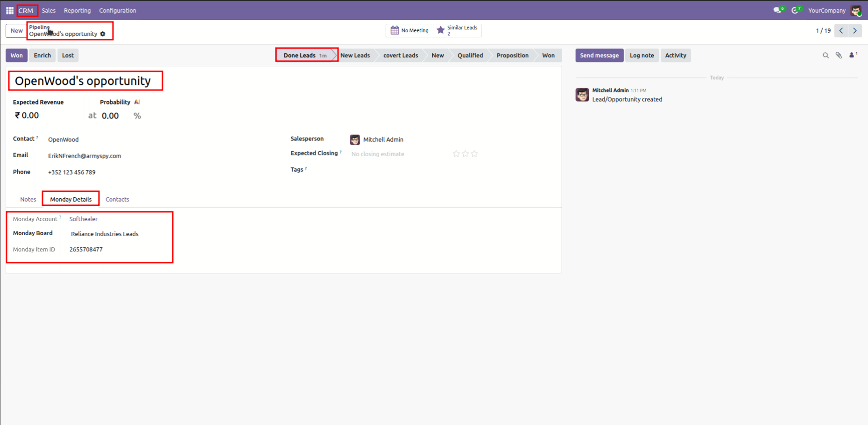
Task: Open the Softhealer Monday account link
Action: coord(83,219)
